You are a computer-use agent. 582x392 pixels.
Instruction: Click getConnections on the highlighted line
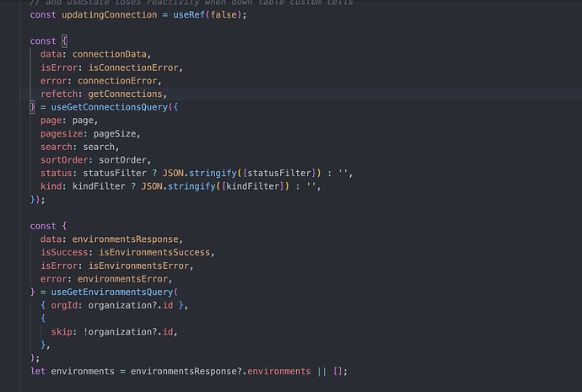(125, 94)
